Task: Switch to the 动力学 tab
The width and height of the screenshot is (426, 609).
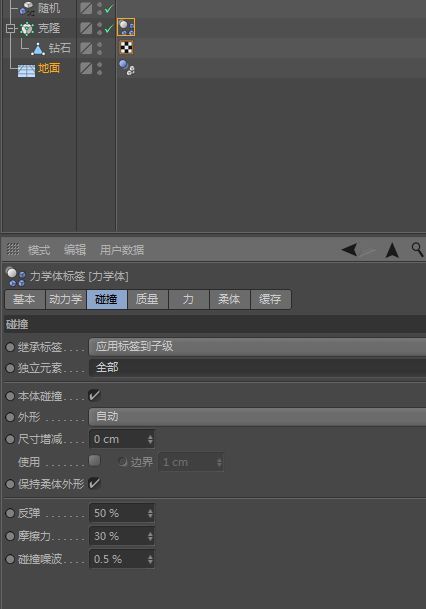Action: pos(66,299)
